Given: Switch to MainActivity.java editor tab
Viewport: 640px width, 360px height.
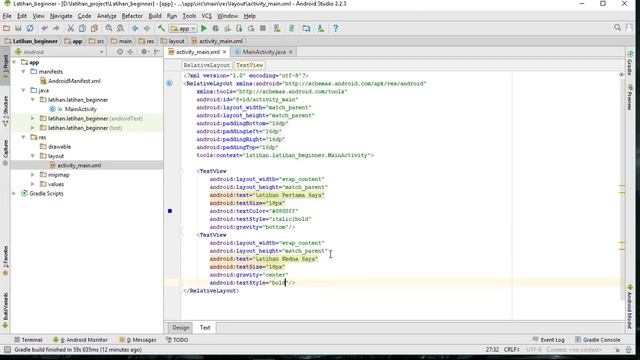Looking at the screenshot, I should pyautogui.click(x=264, y=52).
